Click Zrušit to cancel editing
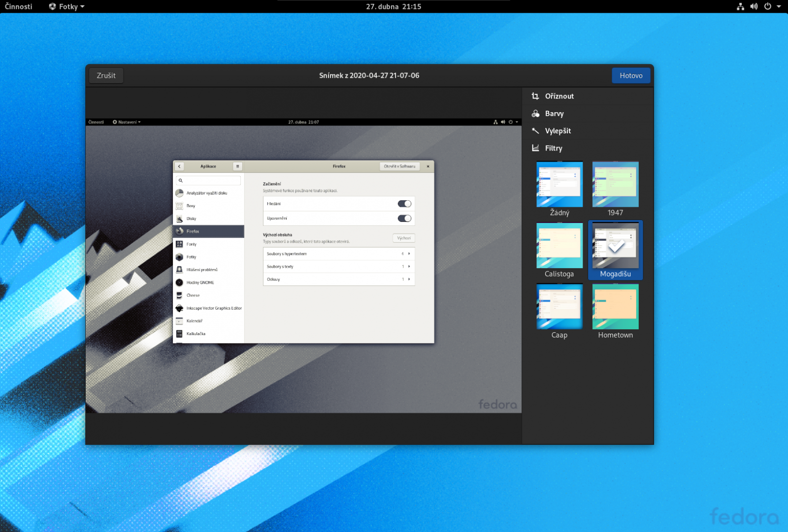Image resolution: width=788 pixels, height=532 pixels. [105, 75]
